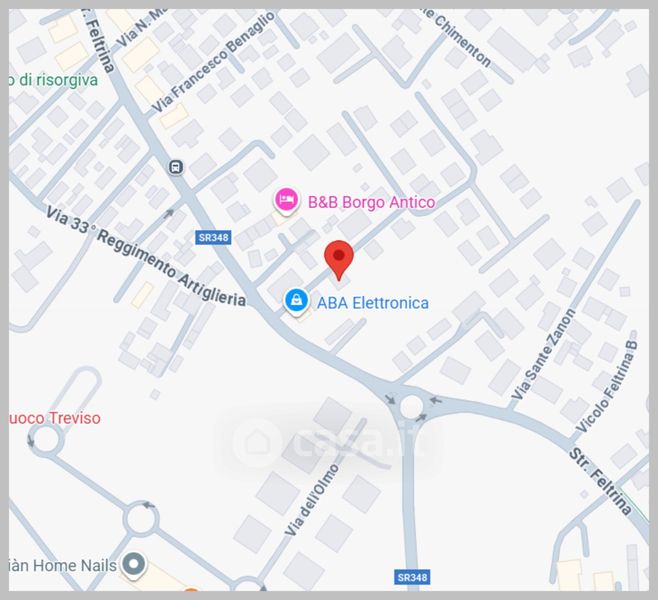658x600 pixels.
Task: Open the Home Nails place marker icon
Action: coord(133,564)
